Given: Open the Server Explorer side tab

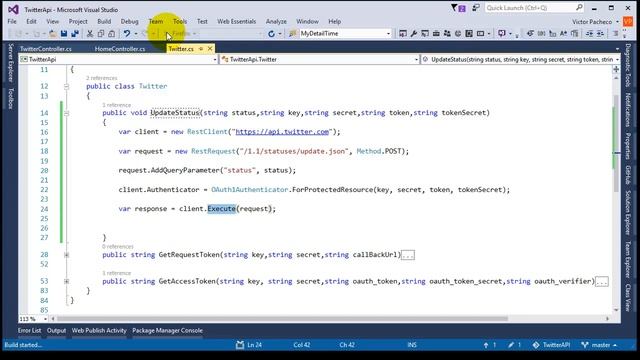Looking at the screenshot, I should (11, 63).
